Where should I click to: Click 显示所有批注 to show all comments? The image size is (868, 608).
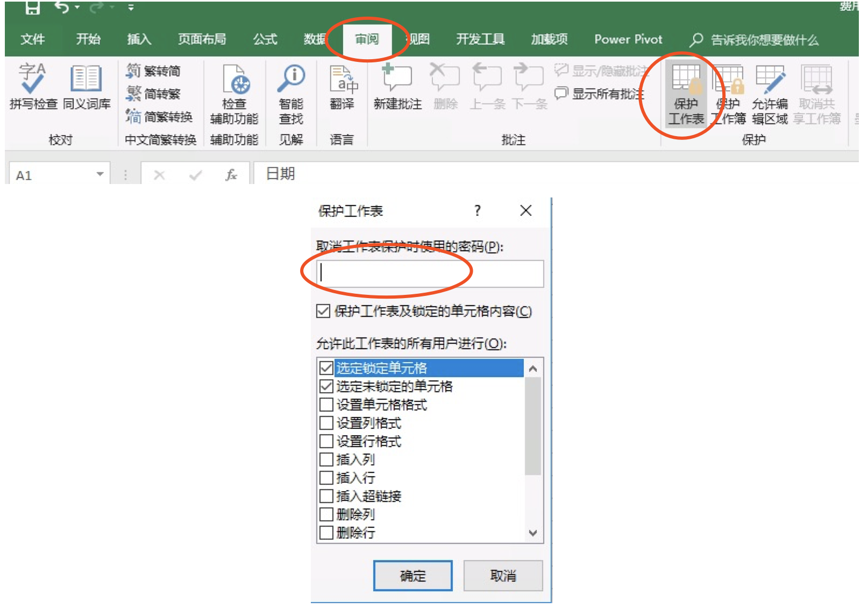(599, 94)
